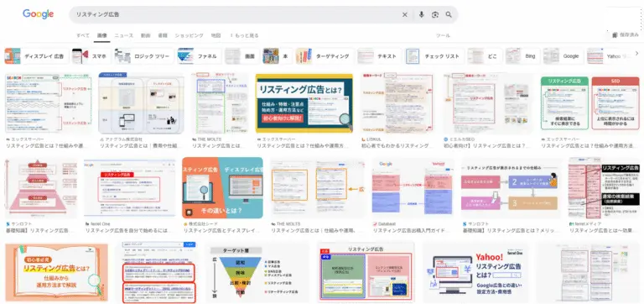Image resolution: width=644 pixels, height=304 pixels.
Task: Filter by the Yahoo chip label
Action: 613,56
